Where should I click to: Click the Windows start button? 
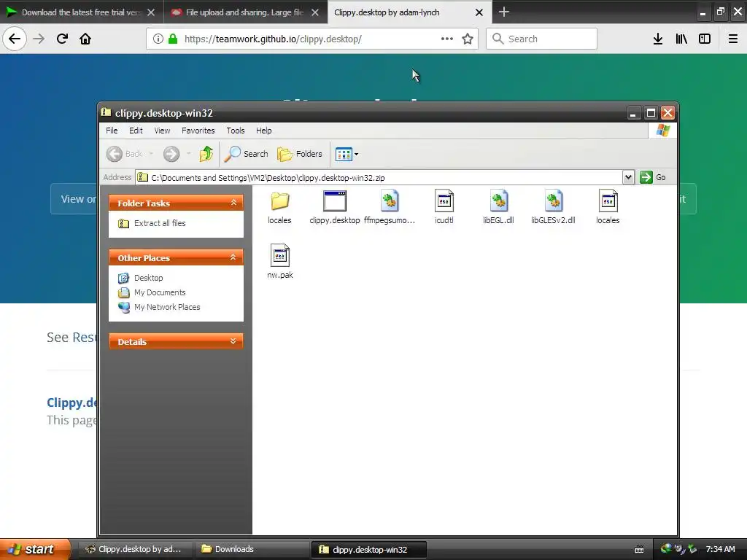coord(35,549)
